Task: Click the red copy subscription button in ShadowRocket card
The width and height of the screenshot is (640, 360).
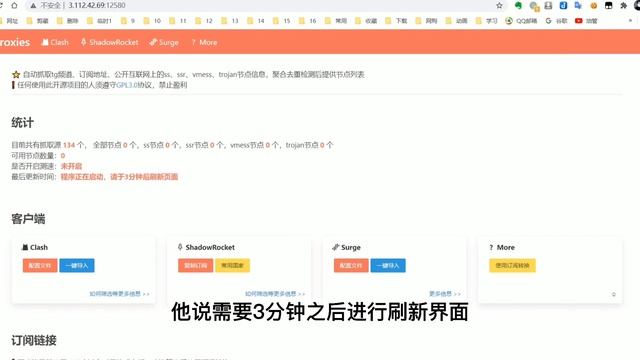Action: [x=196, y=265]
